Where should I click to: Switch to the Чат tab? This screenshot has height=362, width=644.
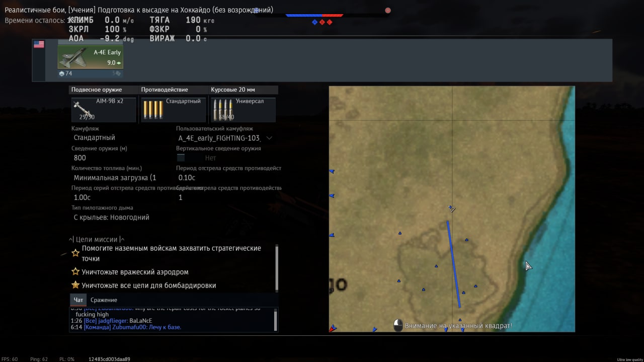pyautogui.click(x=78, y=300)
